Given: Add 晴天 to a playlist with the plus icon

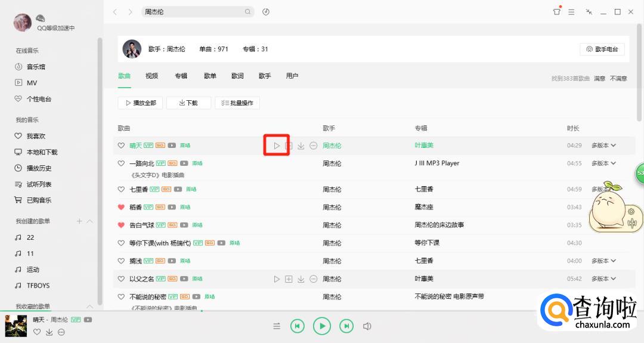Looking at the screenshot, I should (x=289, y=146).
